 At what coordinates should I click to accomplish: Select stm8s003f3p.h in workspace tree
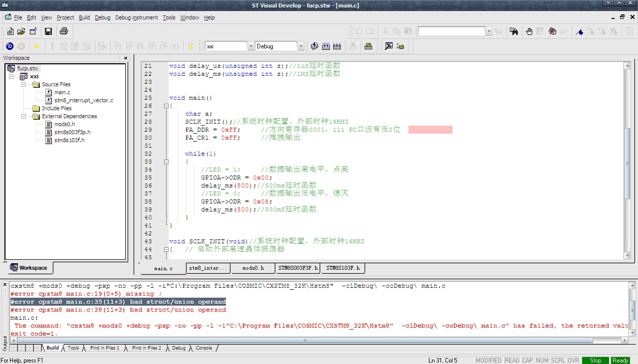click(x=72, y=132)
